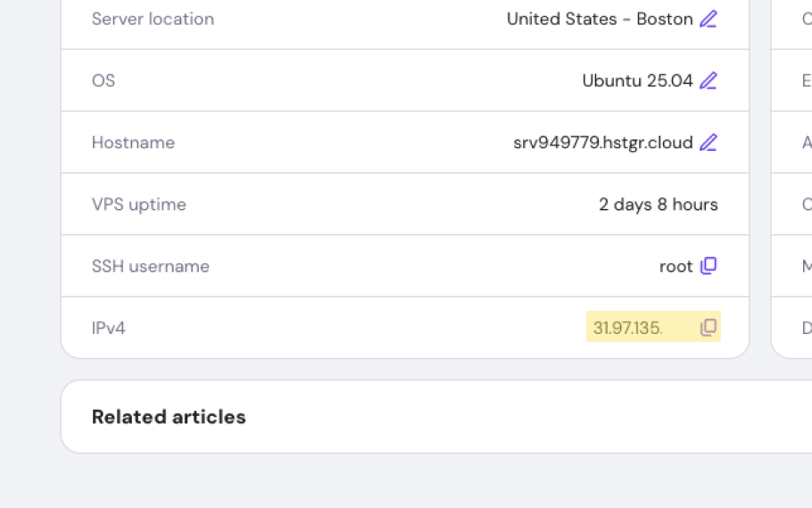The height and width of the screenshot is (508, 812).
Task: Click the 2 days 8 hours uptime value
Action: click(658, 204)
